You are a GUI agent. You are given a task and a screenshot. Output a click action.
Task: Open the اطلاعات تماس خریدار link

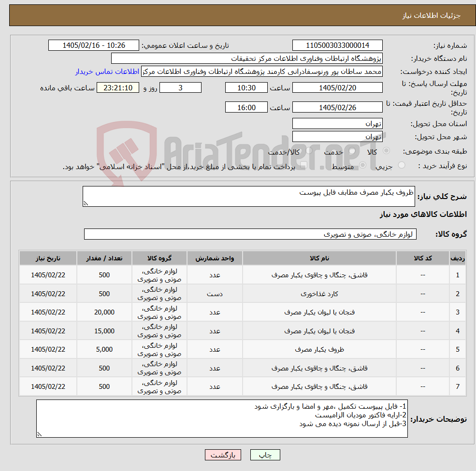click(107, 71)
